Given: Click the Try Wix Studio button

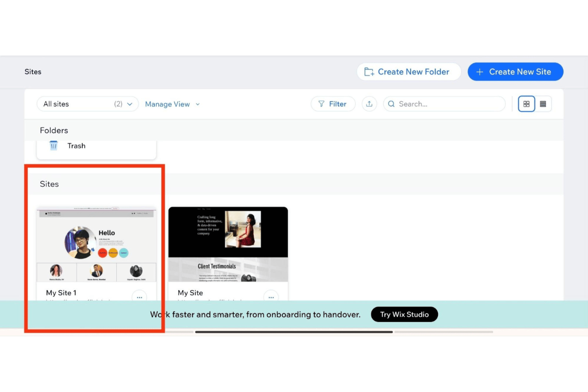Looking at the screenshot, I should click(x=404, y=315).
